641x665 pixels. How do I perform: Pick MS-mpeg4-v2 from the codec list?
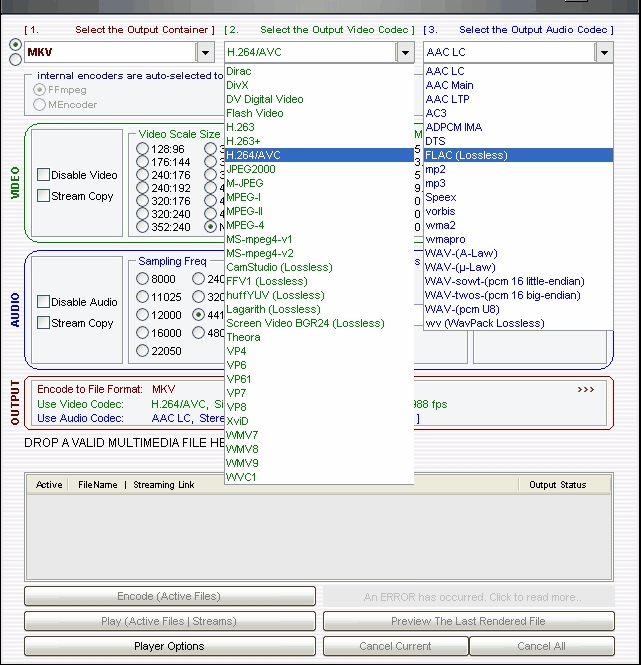coord(319,253)
